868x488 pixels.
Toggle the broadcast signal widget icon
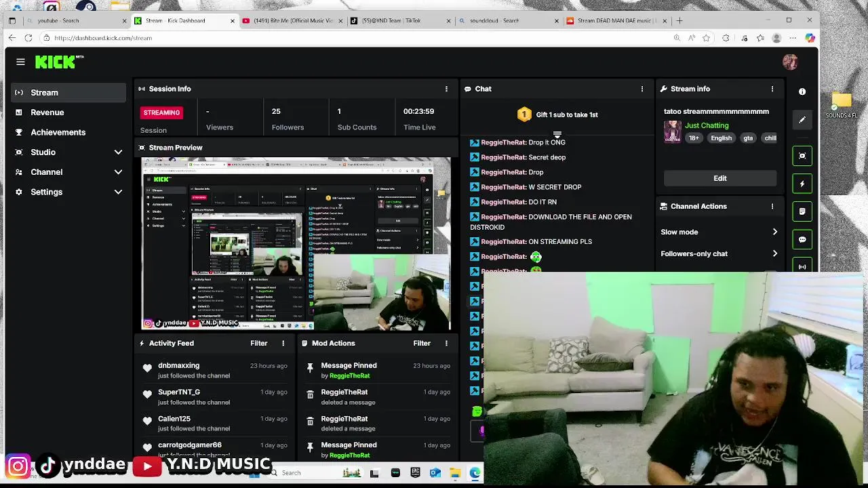click(802, 266)
